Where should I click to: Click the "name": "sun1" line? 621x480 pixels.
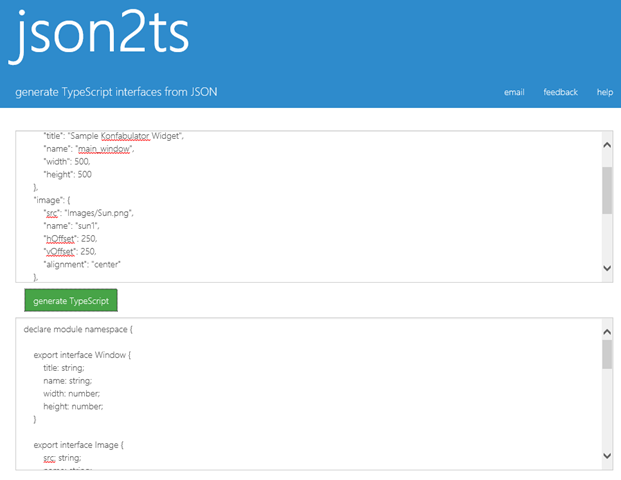(71, 226)
